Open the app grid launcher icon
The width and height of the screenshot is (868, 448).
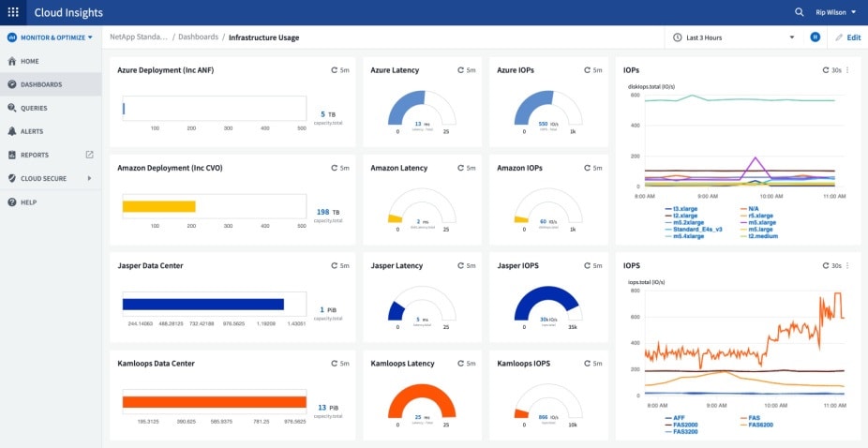tap(13, 12)
